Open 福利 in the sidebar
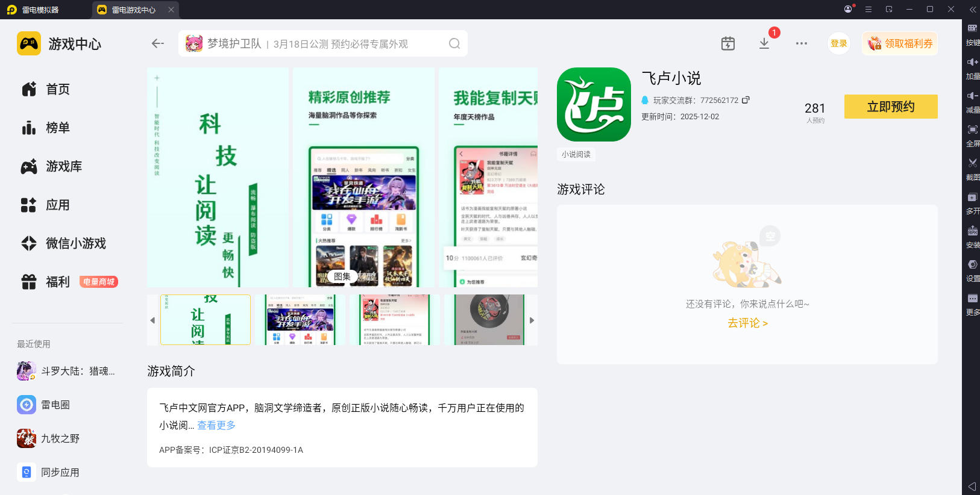This screenshot has height=495, width=980. click(46, 282)
